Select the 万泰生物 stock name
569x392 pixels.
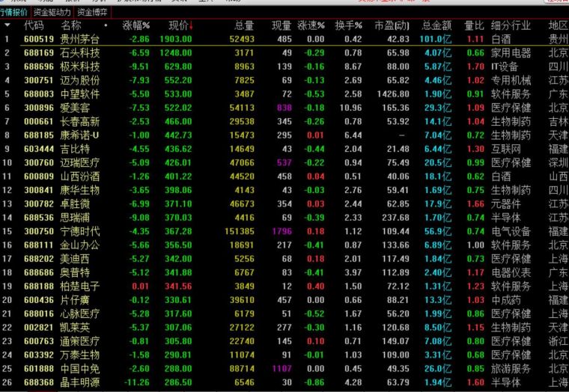pyautogui.click(x=80, y=355)
